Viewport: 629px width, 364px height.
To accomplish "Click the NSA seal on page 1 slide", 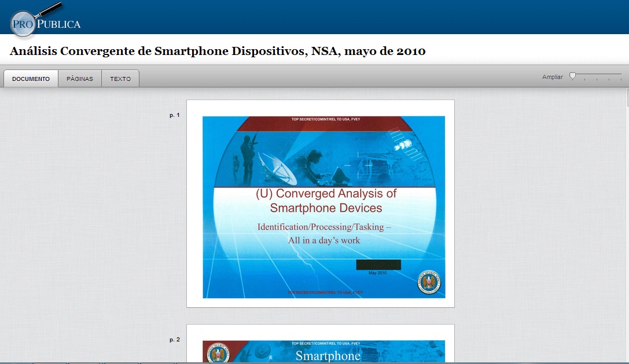I will click(429, 282).
